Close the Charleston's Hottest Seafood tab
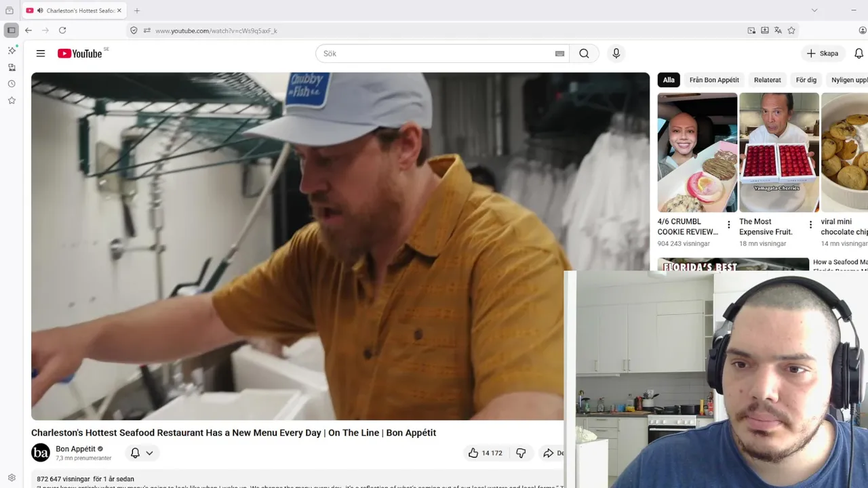 tap(119, 11)
